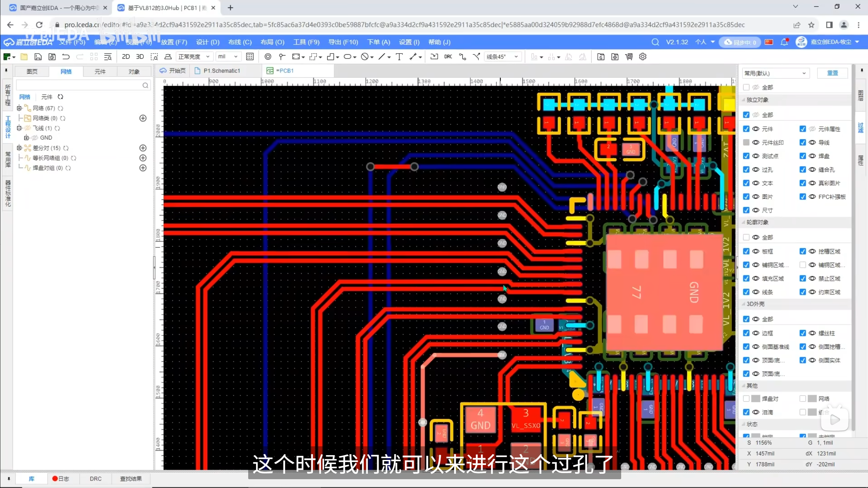Switch to the P1.Schematic1 tab
This screenshot has height=488, width=868.
[221, 70]
